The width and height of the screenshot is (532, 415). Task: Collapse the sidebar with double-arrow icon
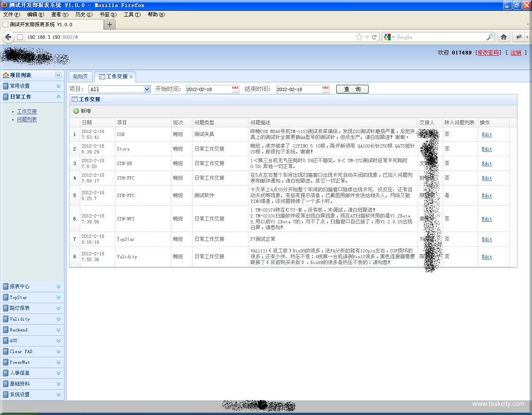[x=58, y=75]
